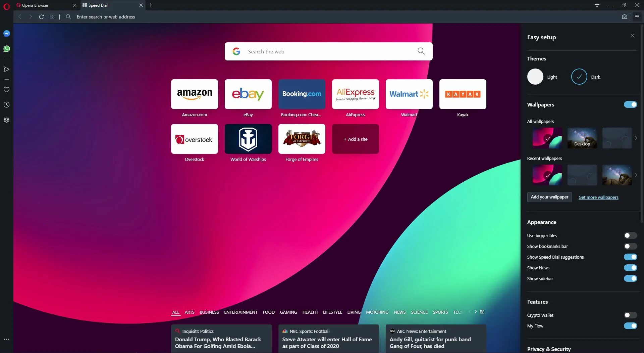Show previous news categories with left chevron
Viewport: 644px width, 353px height.
pos(470,312)
